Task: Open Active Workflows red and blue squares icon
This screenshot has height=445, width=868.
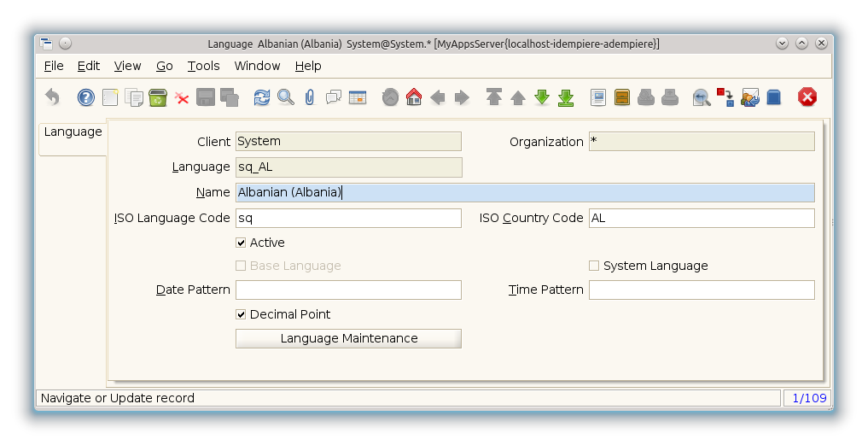Action: 725,97
